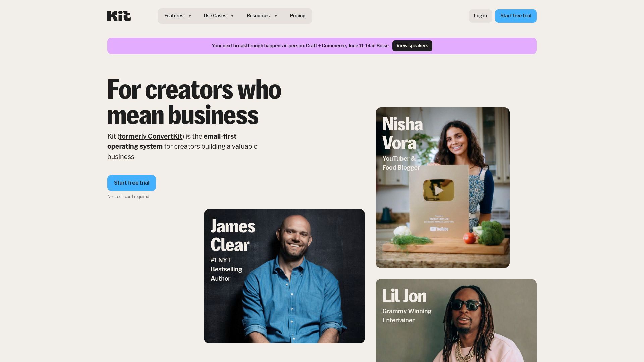The height and width of the screenshot is (362, 644).
Task: Click the Craft + Commerce announcement text
Action: [x=301, y=46]
